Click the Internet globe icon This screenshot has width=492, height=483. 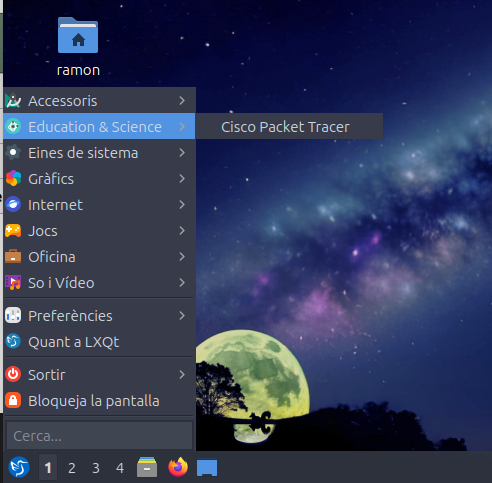point(13,205)
